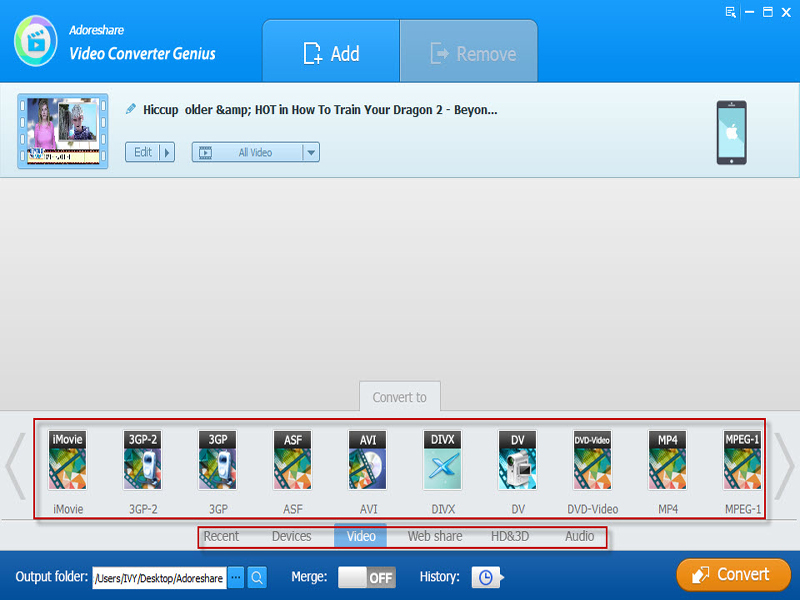Pick the MPEG-1 format icon
800x600 pixels.
pos(742,460)
